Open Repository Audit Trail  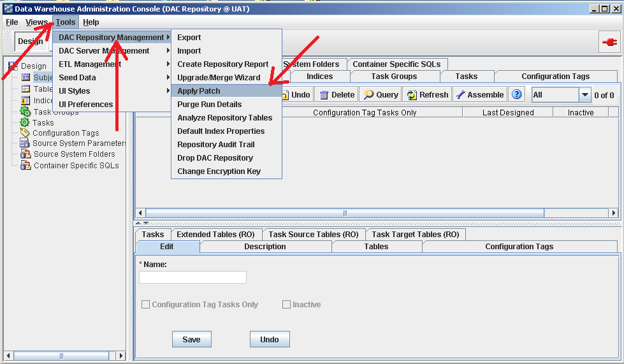click(x=226, y=145)
